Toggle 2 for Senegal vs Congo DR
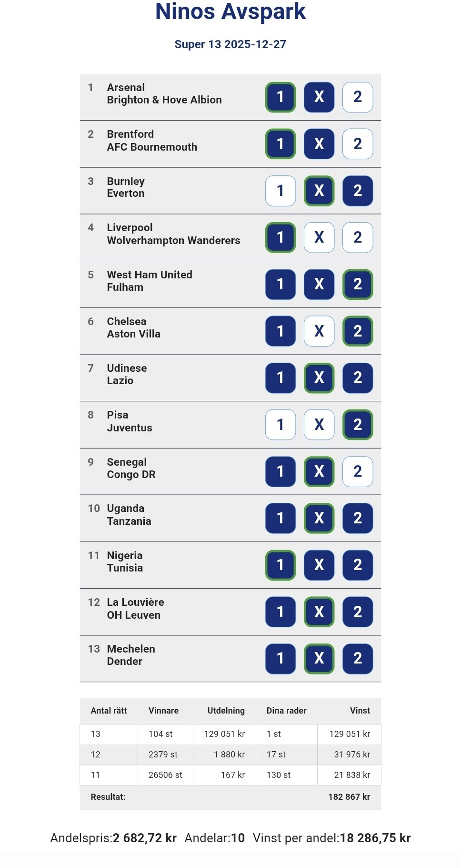Screen dimensions: 461x868 (357, 471)
